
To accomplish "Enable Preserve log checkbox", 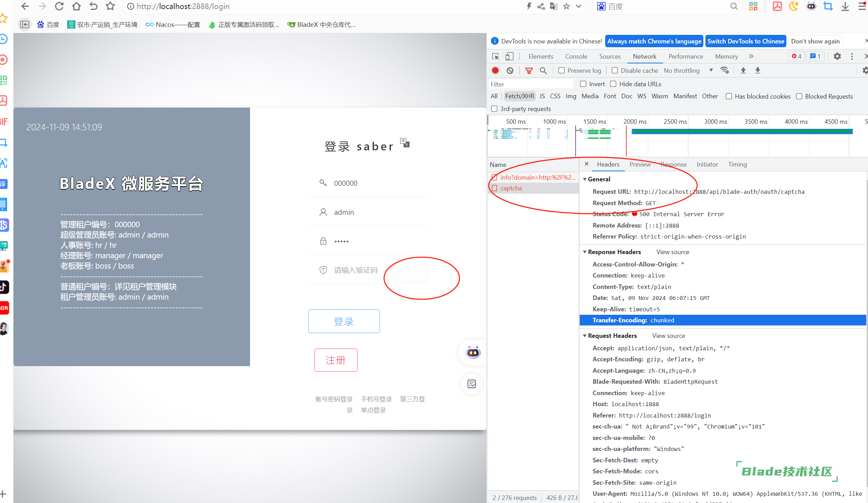I will coord(562,70).
